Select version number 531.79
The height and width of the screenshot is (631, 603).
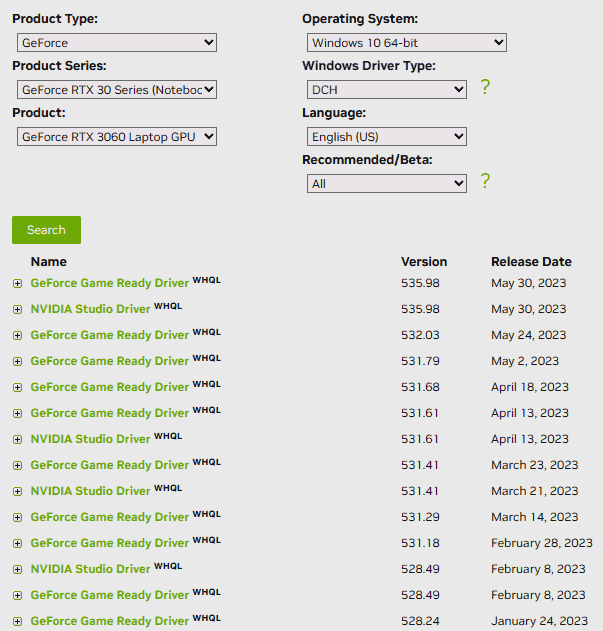coord(420,361)
